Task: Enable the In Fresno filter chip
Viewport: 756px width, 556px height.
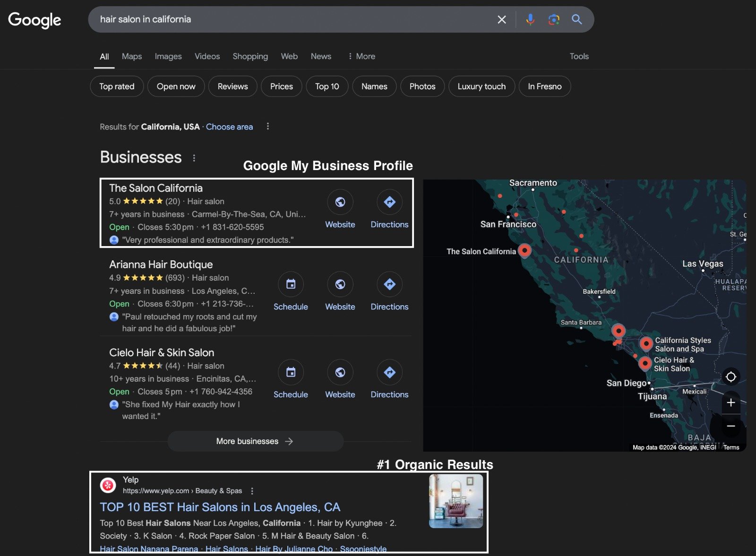Action: click(x=544, y=86)
